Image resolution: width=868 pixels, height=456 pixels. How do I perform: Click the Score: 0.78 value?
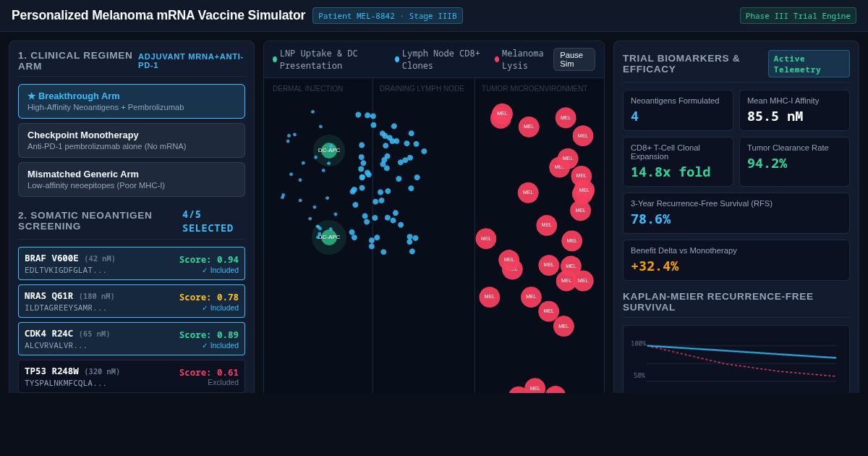[x=209, y=297]
